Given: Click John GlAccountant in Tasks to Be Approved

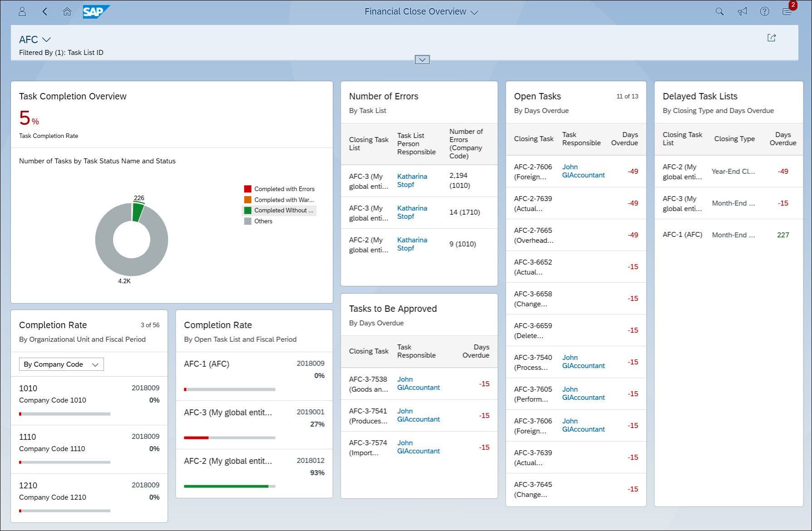Looking at the screenshot, I should click(x=418, y=383).
